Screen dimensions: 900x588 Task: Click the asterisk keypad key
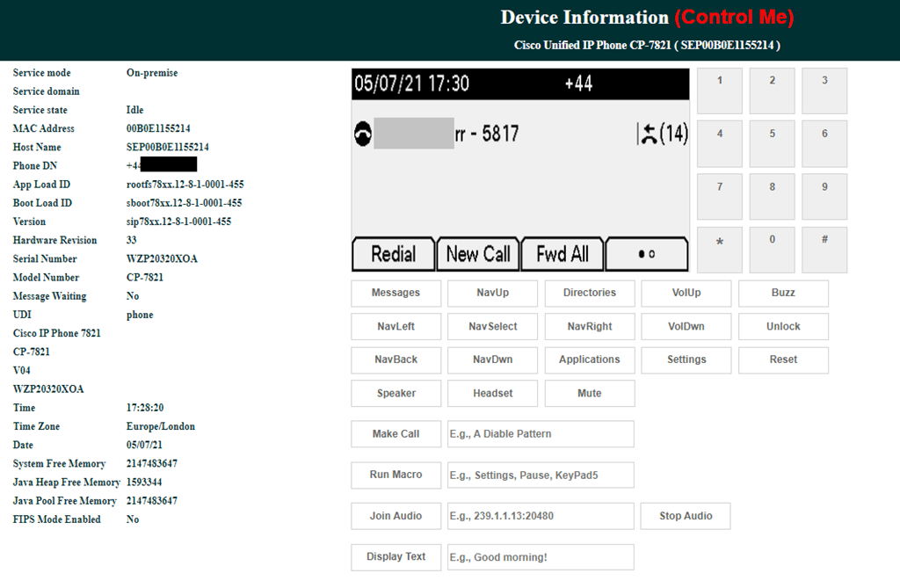click(720, 250)
